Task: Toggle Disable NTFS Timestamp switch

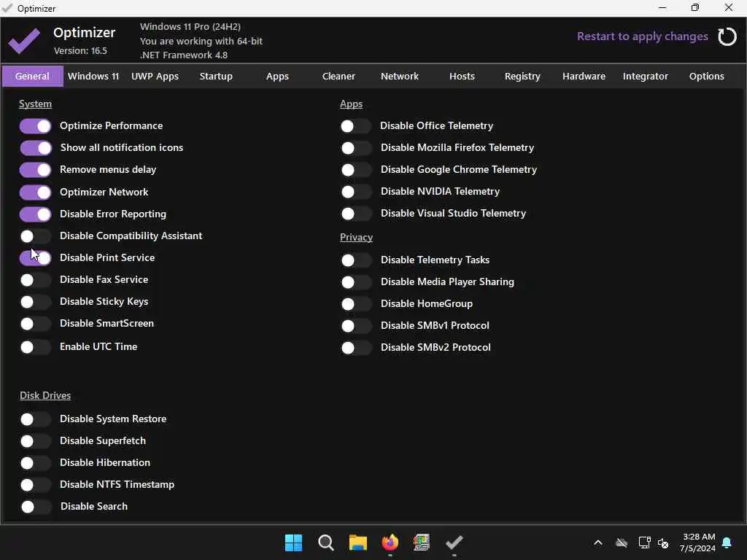Action: point(35,485)
